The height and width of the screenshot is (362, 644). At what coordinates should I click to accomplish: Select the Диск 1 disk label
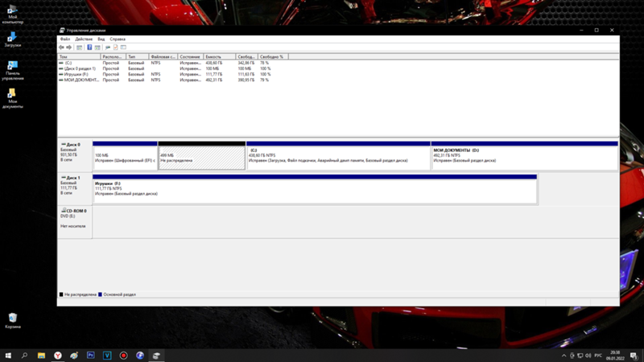pyautogui.click(x=75, y=188)
